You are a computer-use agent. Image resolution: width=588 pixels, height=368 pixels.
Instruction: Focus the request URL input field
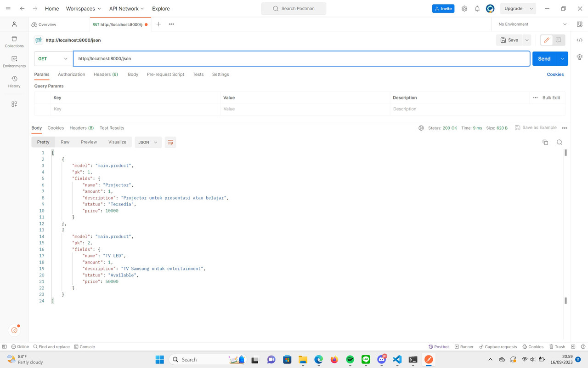click(x=301, y=59)
